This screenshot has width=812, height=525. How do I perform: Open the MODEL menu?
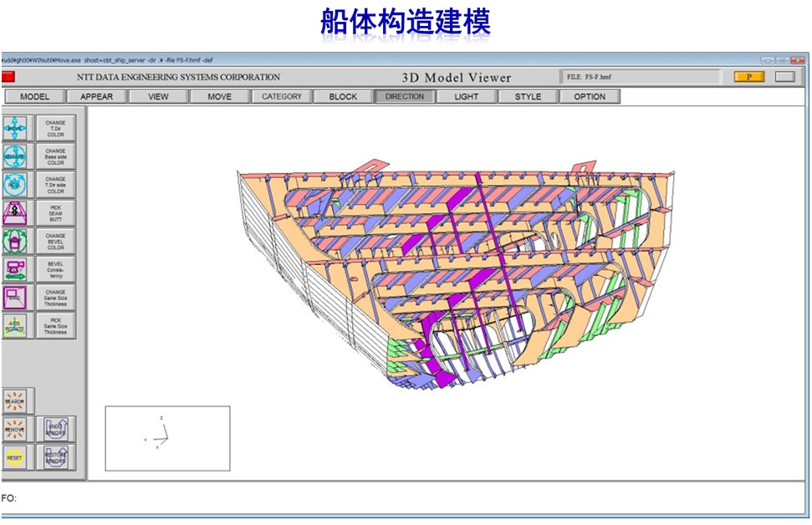(x=34, y=96)
